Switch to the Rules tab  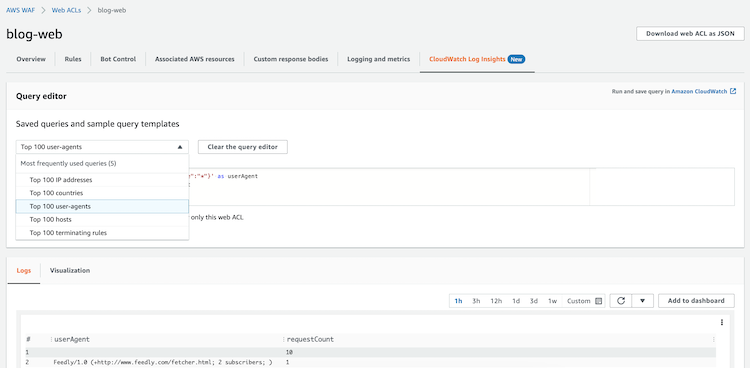point(73,59)
